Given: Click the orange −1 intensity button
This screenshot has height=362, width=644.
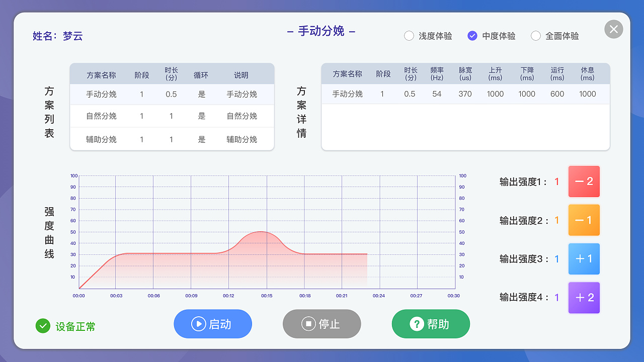Looking at the screenshot, I should [x=584, y=220].
